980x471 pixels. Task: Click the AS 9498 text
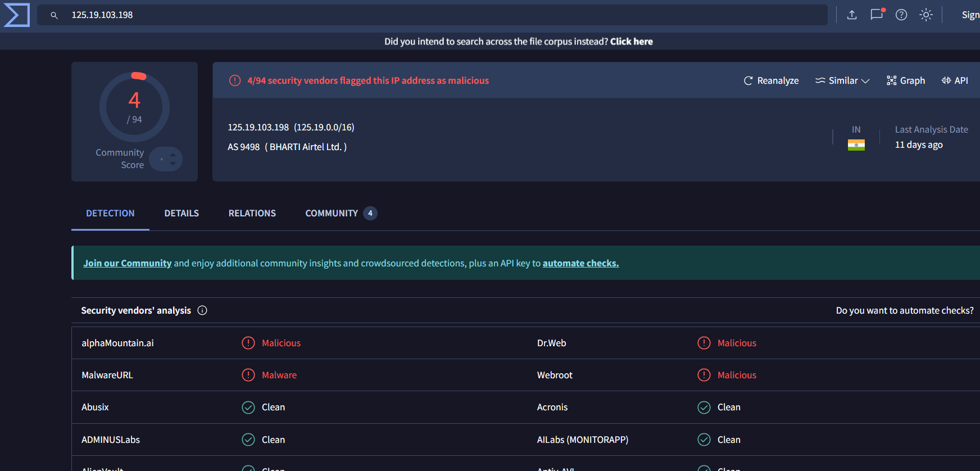click(243, 147)
